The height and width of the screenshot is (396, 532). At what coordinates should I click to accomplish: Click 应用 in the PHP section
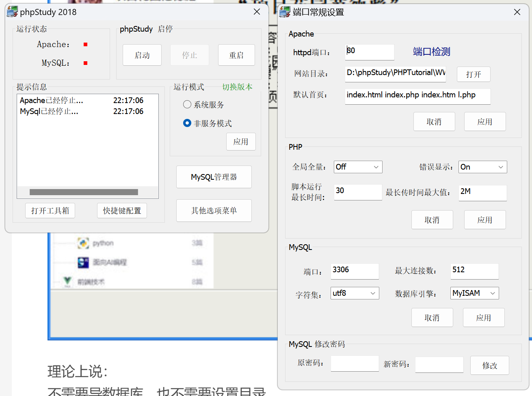tap(485, 220)
